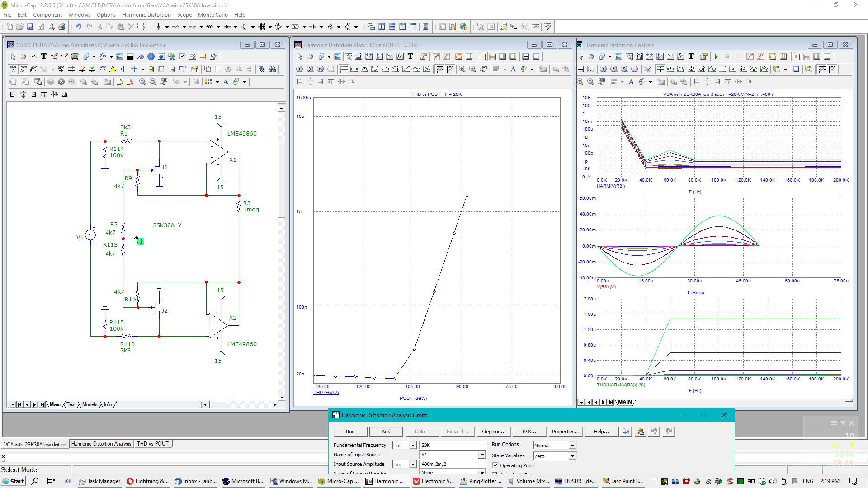Open Input Source Amplitude Log dropdown
Screen dimensions: 868x488
tap(412, 465)
